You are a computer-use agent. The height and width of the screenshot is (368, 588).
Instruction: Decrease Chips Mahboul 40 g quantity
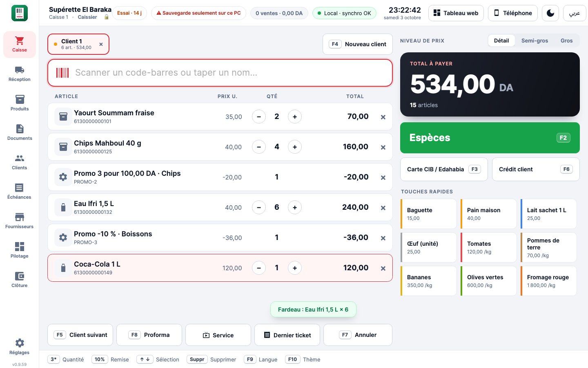(x=259, y=147)
